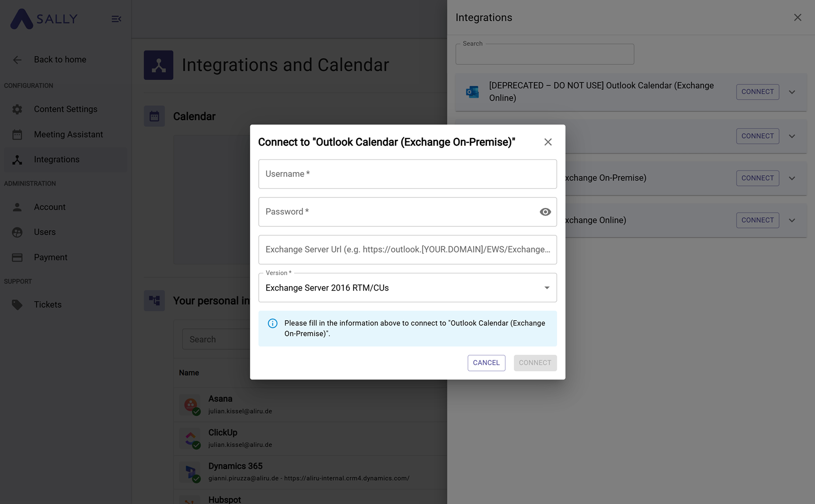The height and width of the screenshot is (504, 815).
Task: Collapse the sidebar menu icon
Action: pos(116,19)
